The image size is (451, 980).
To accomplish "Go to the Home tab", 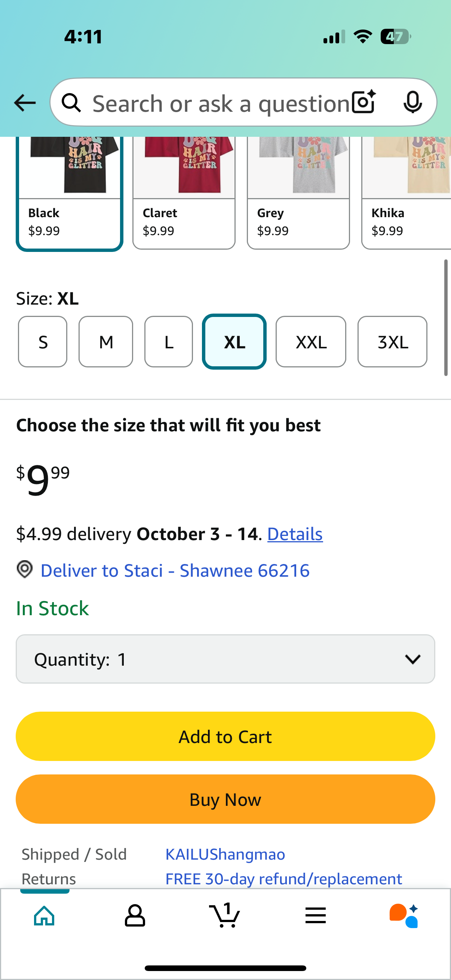I will 45,915.
